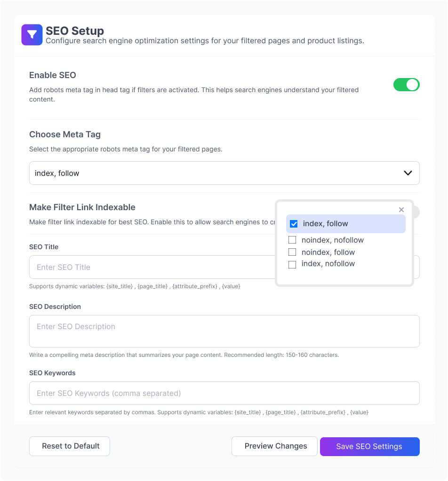Uncheck the checked "index, follow" checkbox
Image resolution: width=448 pixels, height=481 pixels.
click(294, 224)
